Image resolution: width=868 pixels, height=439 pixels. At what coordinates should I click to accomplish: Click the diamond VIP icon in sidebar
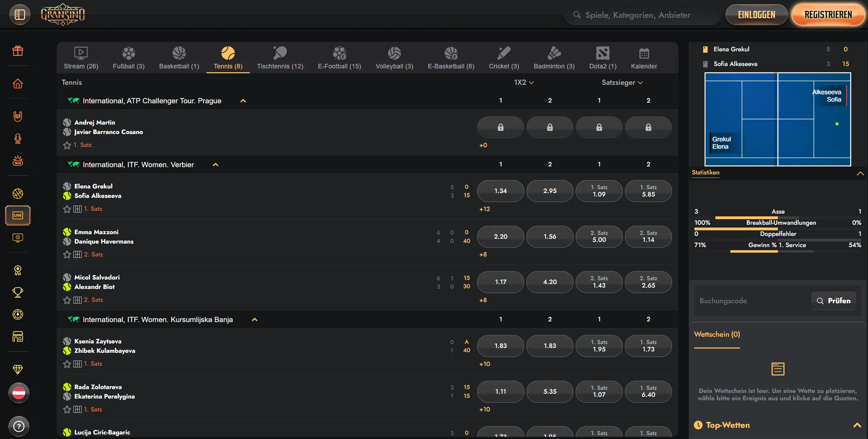tap(18, 369)
